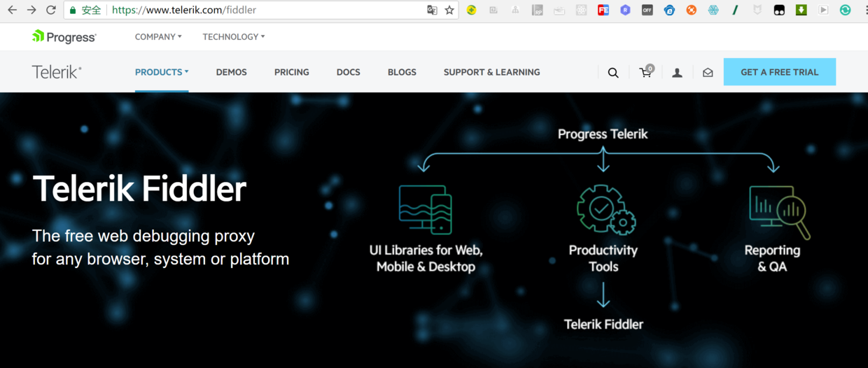Open the DOCS menu item
This screenshot has width=868, height=368.
[x=348, y=72]
